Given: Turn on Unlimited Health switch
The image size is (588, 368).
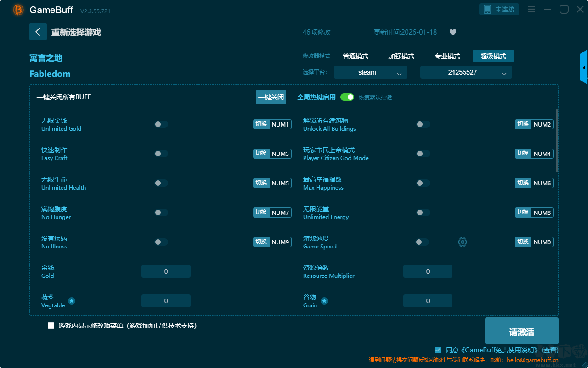Looking at the screenshot, I should [x=161, y=183].
